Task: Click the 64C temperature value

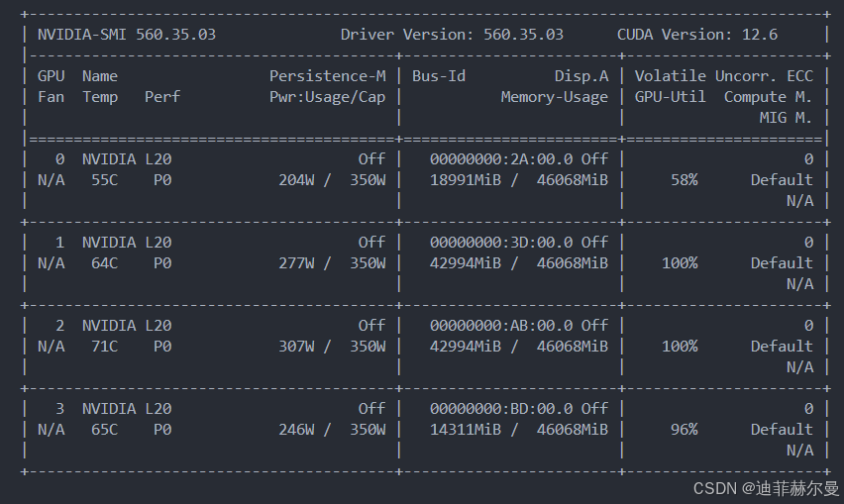Action: 104,263
